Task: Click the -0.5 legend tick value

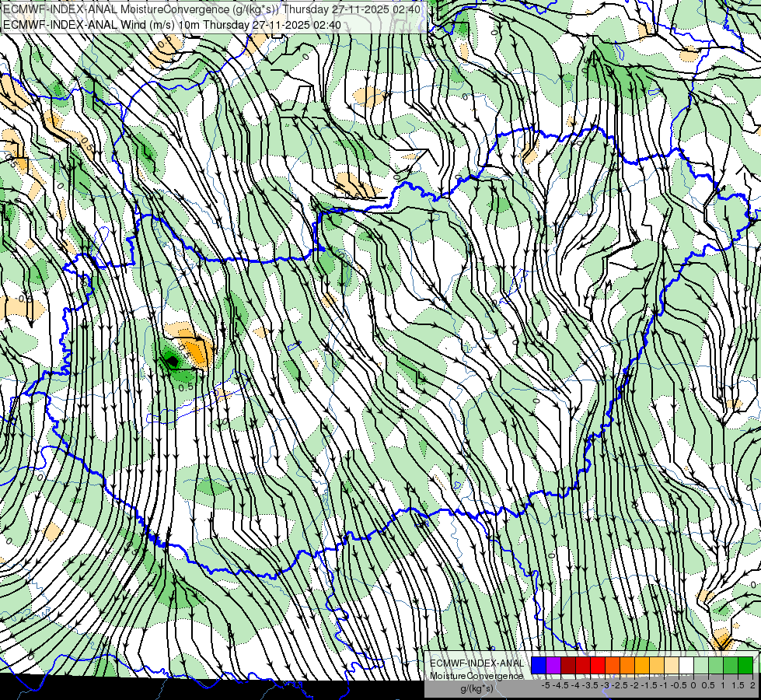Action: pyautogui.click(x=679, y=685)
